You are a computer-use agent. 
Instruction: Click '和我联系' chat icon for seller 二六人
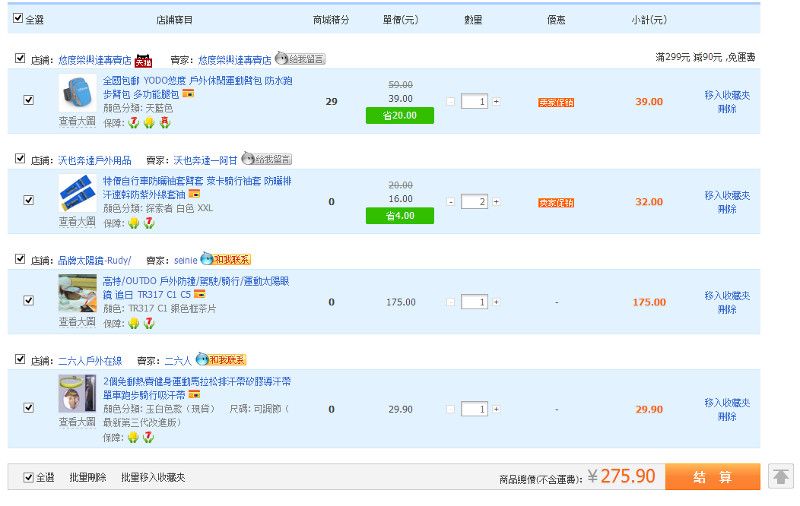click(x=221, y=360)
